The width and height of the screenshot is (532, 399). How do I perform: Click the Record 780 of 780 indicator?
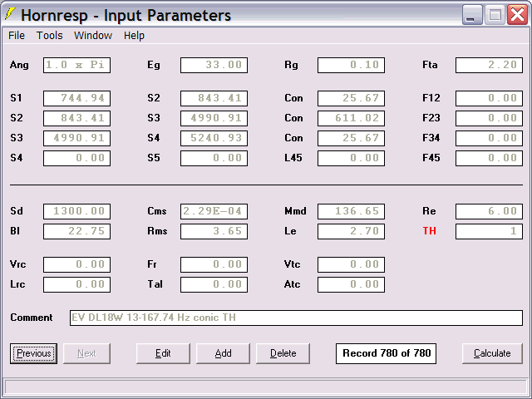coord(386,353)
